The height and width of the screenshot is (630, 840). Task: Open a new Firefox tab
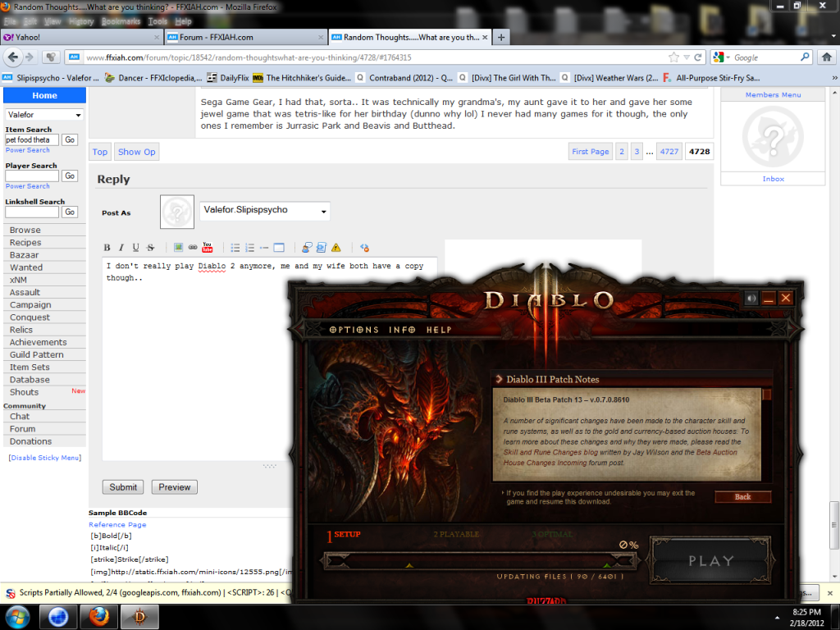pos(501,37)
